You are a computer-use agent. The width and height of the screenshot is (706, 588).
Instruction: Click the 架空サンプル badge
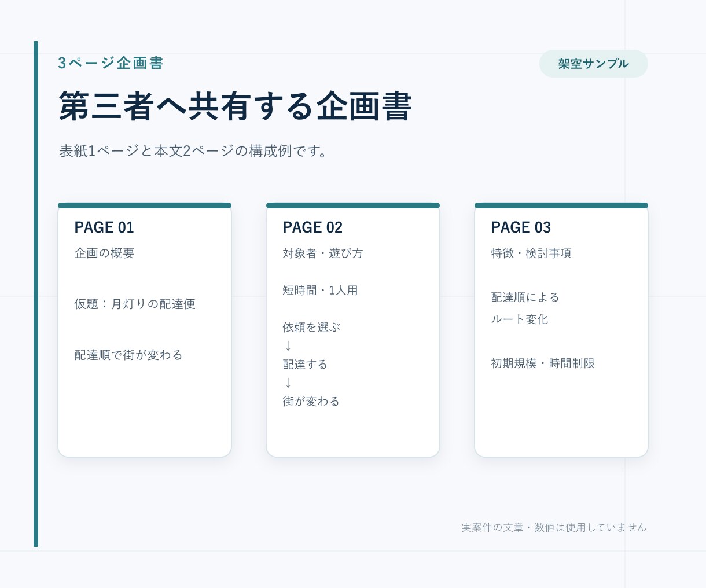[x=593, y=64]
